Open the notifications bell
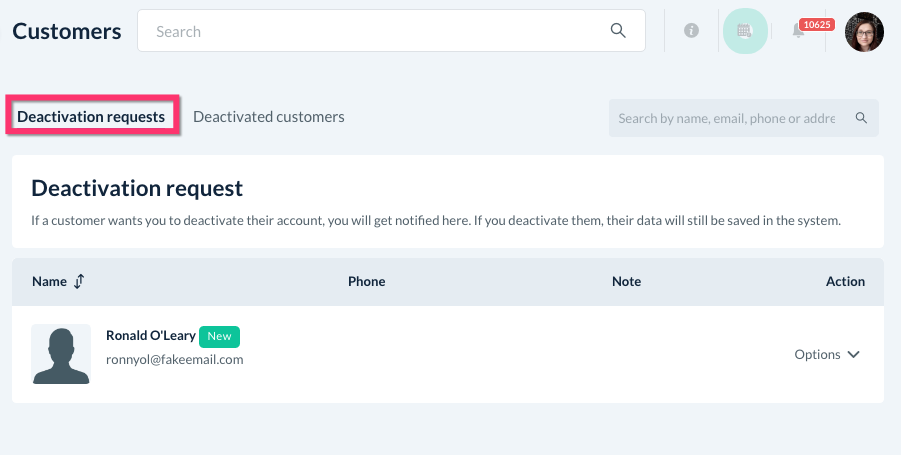 click(798, 32)
